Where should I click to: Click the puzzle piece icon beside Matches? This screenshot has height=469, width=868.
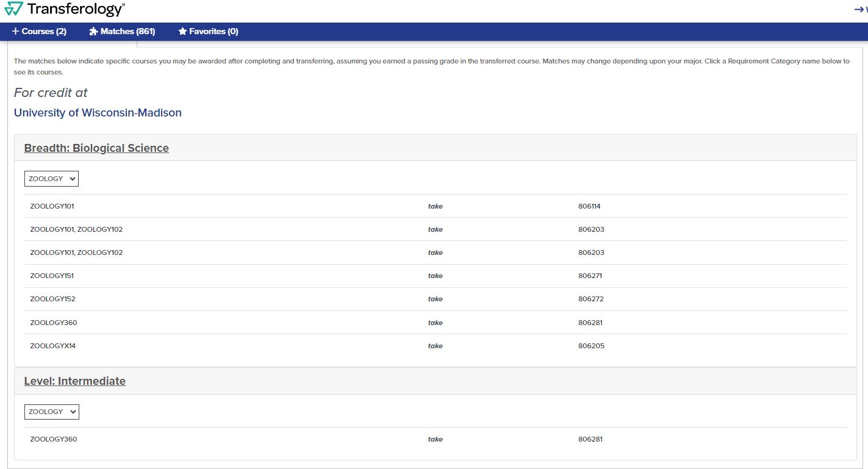(x=93, y=31)
